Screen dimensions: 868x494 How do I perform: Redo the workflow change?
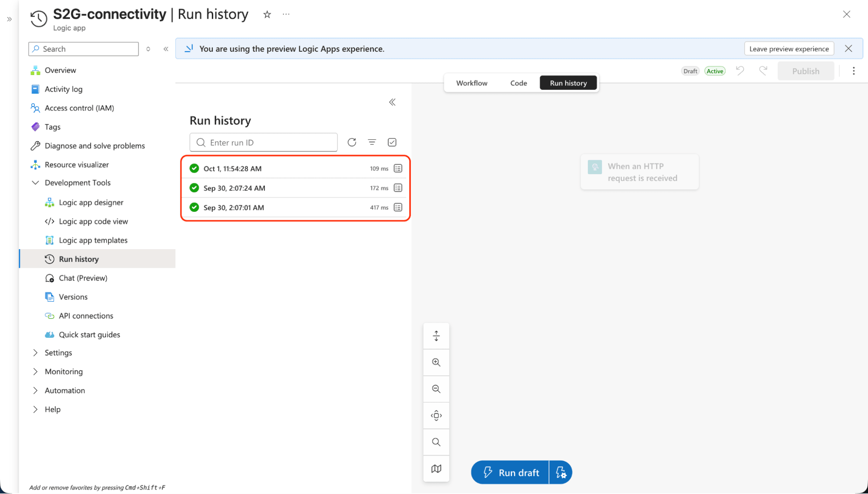click(x=763, y=71)
